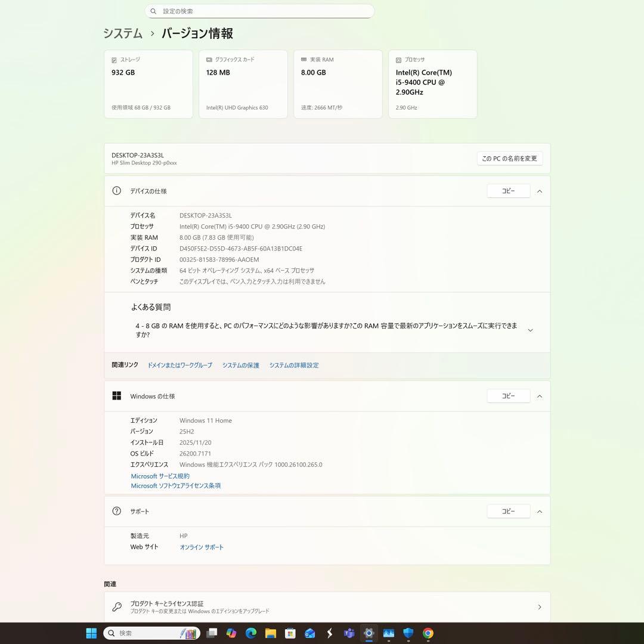Collapse the サポート section
The image size is (644, 644).
pyautogui.click(x=539, y=511)
